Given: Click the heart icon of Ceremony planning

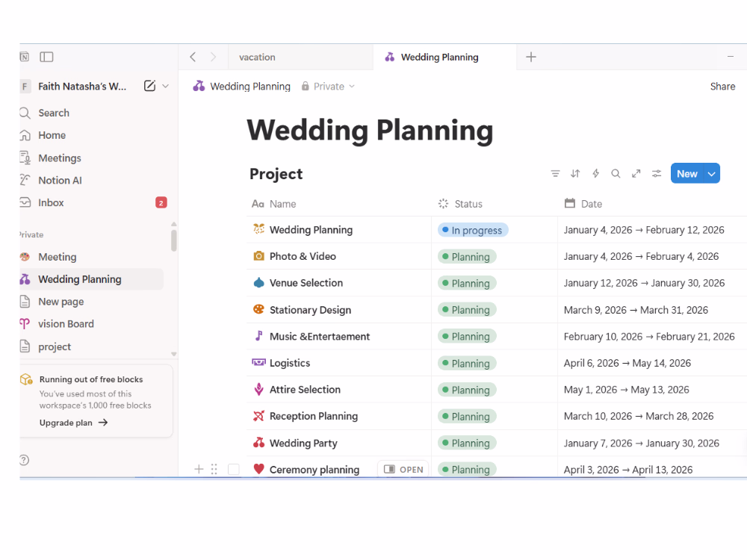Looking at the screenshot, I should click(x=258, y=469).
